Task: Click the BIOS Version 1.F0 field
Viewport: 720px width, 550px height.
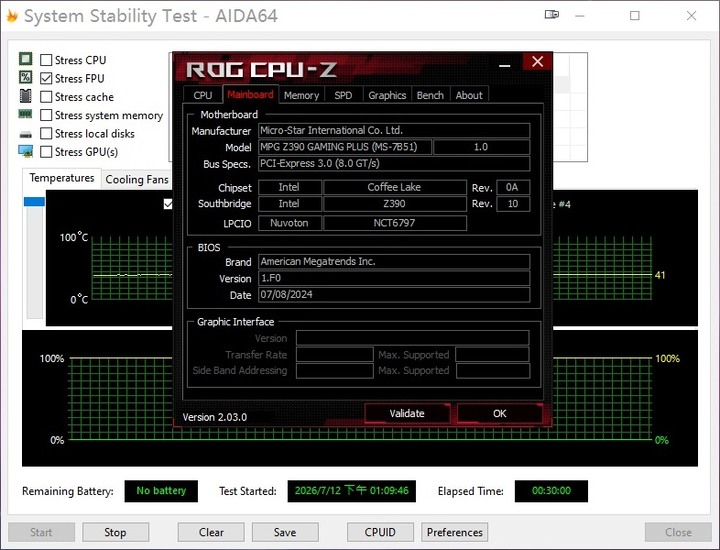Action: pyautogui.click(x=394, y=278)
